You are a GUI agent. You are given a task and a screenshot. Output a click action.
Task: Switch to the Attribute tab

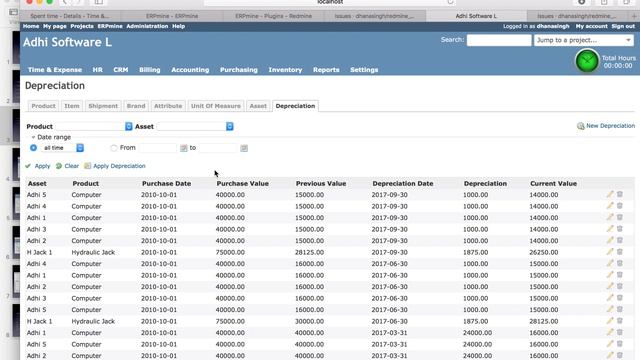[x=168, y=106]
